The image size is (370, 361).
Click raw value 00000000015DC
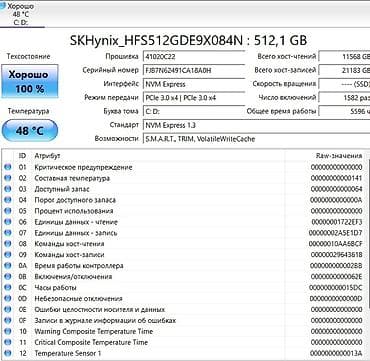336,287
